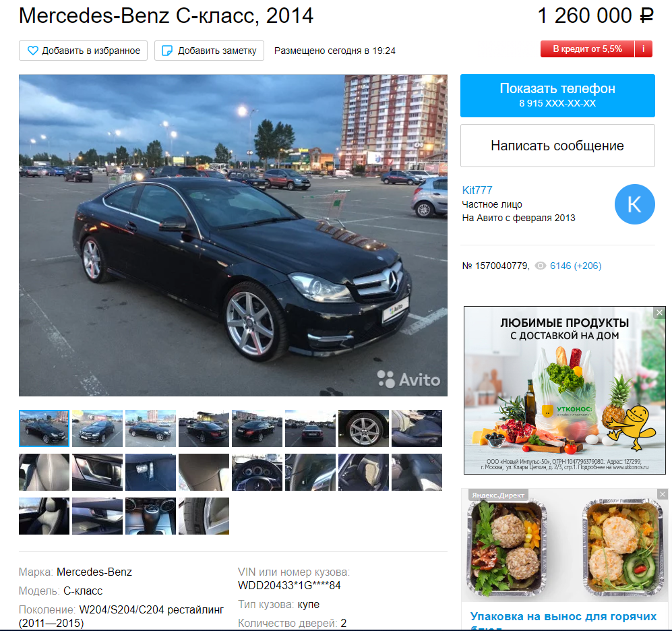Click the info 'i' icon beside credit offer
Image resolution: width=672 pixels, height=631 pixels.
643,49
